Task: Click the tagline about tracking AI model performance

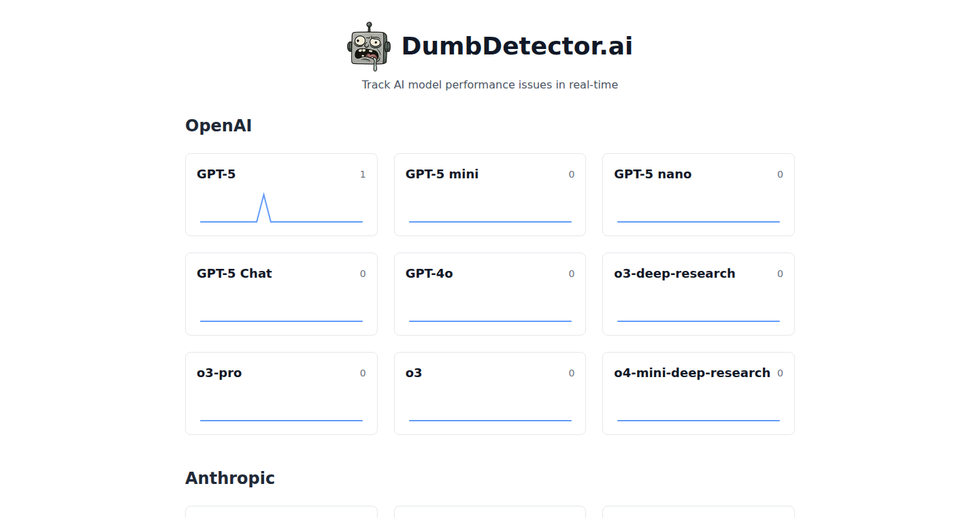Action: coord(490,85)
